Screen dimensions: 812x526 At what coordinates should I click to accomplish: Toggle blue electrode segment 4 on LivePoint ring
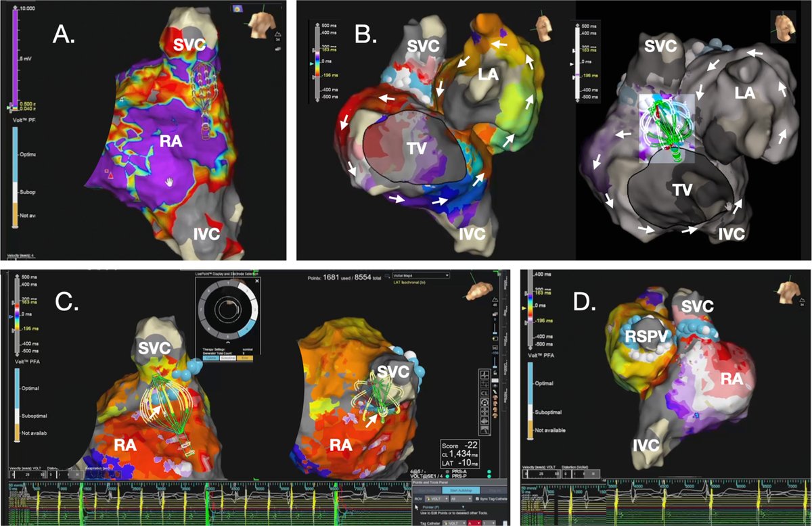click(247, 329)
